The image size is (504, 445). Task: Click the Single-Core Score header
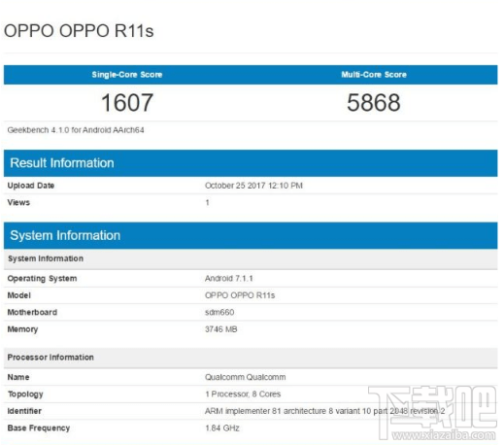click(x=127, y=75)
